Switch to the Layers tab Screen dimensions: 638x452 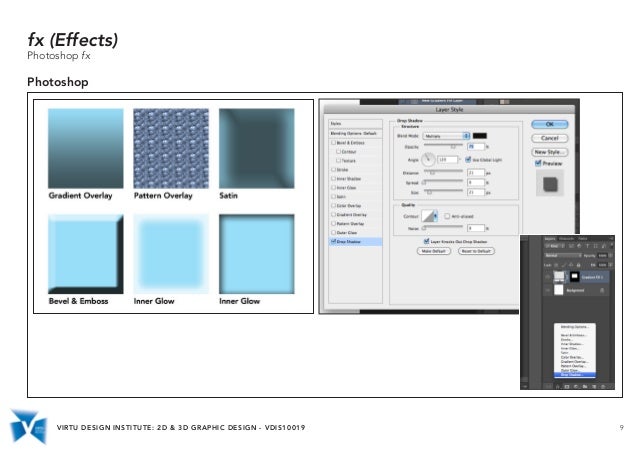[550, 238]
